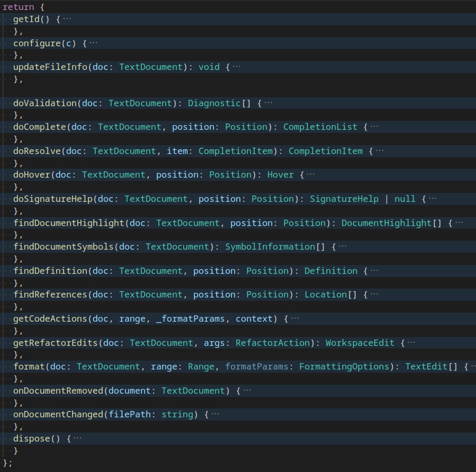Click the SignatureHelp return type
This screenshot has height=472, width=476.
(344, 199)
